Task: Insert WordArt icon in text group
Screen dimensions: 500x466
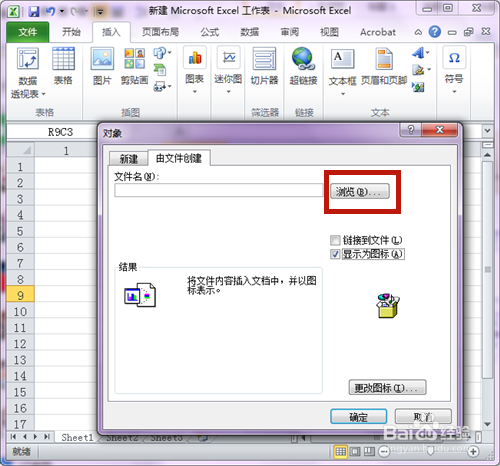Action: (418, 53)
